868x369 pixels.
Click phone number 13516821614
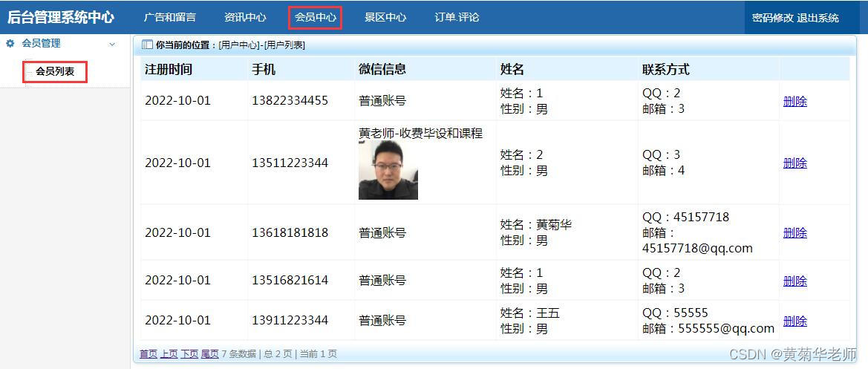290,281
